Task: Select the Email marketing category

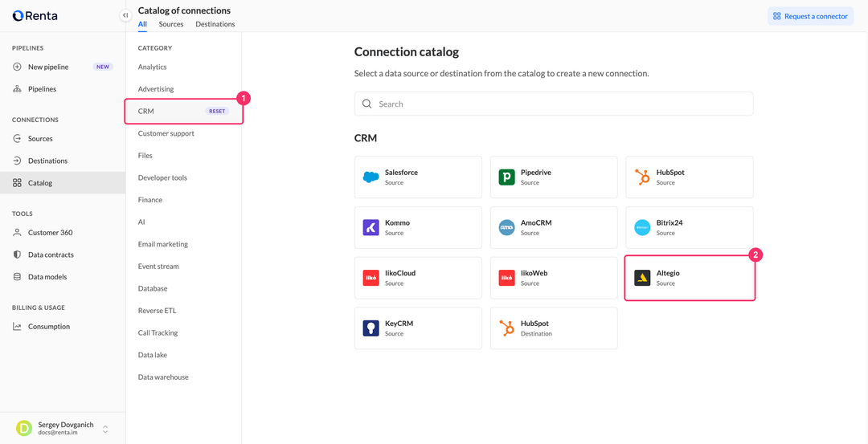Action: [x=162, y=244]
